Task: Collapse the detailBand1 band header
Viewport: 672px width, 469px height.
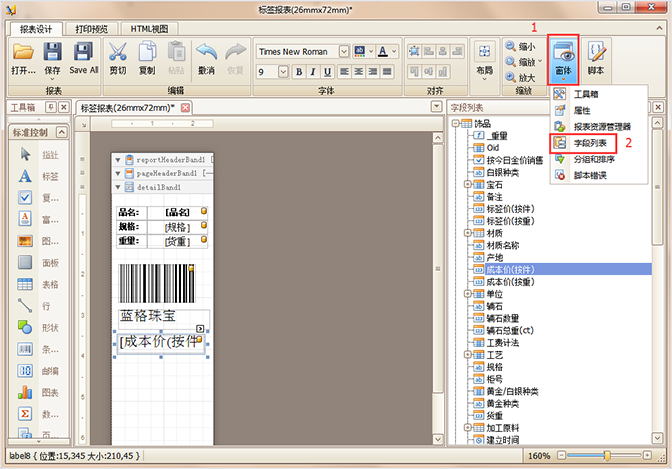Action: coord(118,187)
